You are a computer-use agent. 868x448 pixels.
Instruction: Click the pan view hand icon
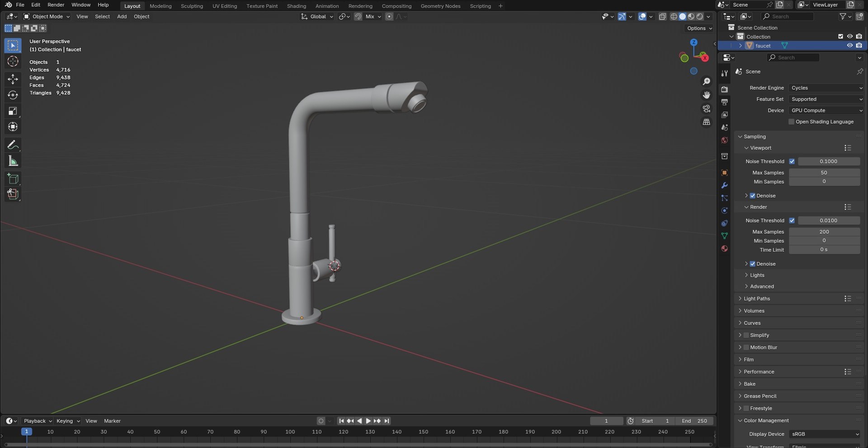(706, 95)
